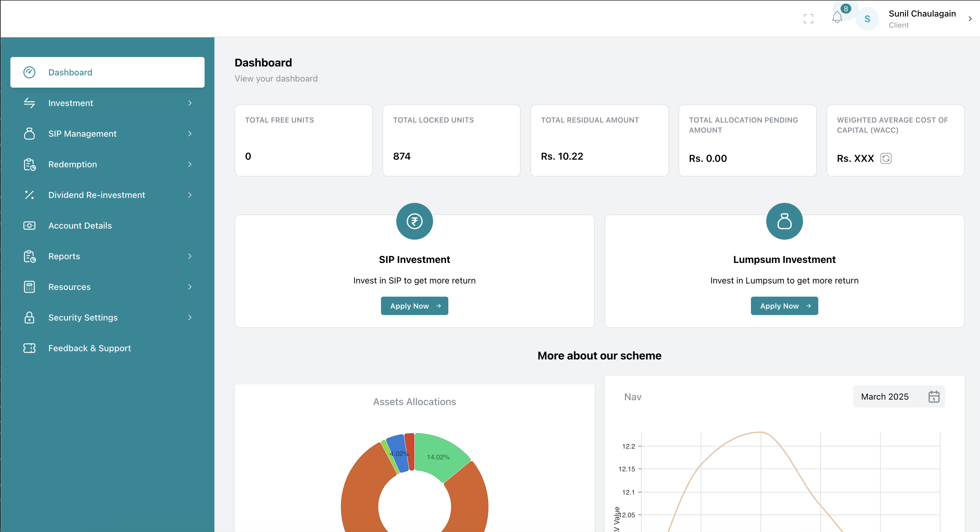Click the Resources calculator icon

(29, 287)
